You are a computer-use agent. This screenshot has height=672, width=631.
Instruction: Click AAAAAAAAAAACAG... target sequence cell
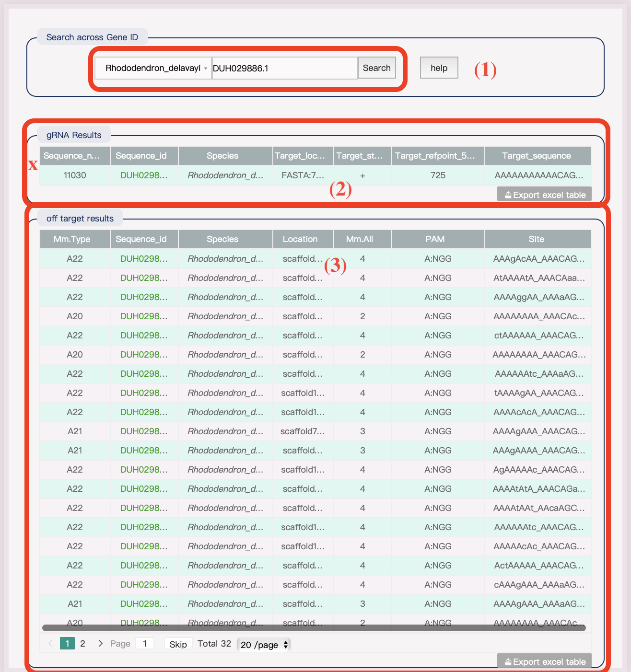[x=538, y=175]
